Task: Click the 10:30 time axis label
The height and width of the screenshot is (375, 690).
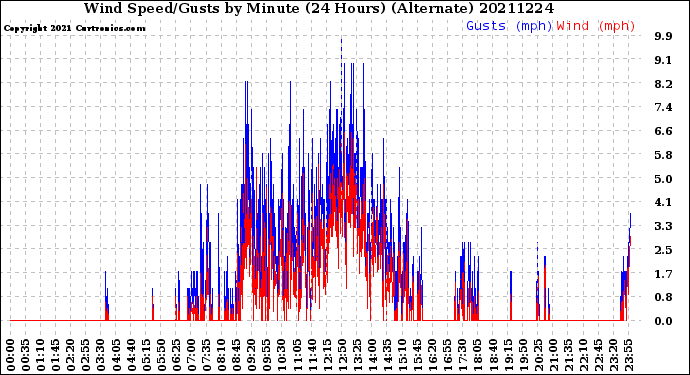Action: (282, 355)
